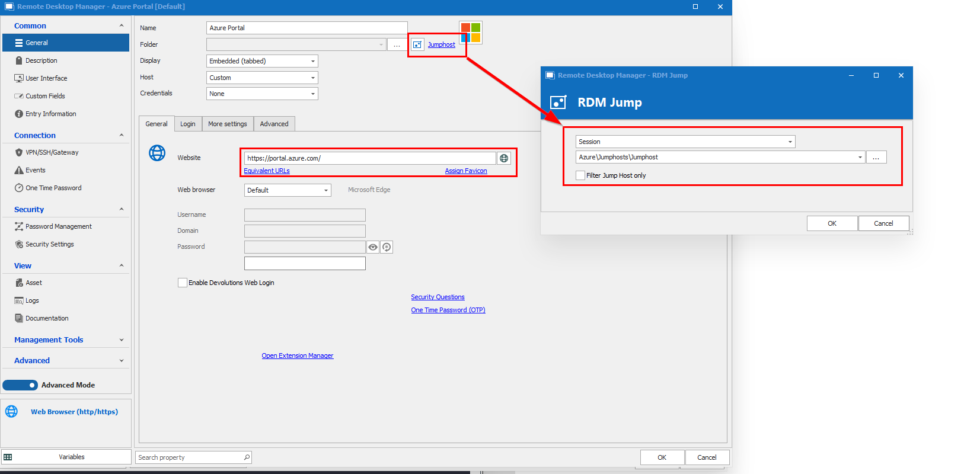The image size is (980, 474).
Task: Click the VPN/SSH/Gateway shield icon
Action: tap(19, 152)
